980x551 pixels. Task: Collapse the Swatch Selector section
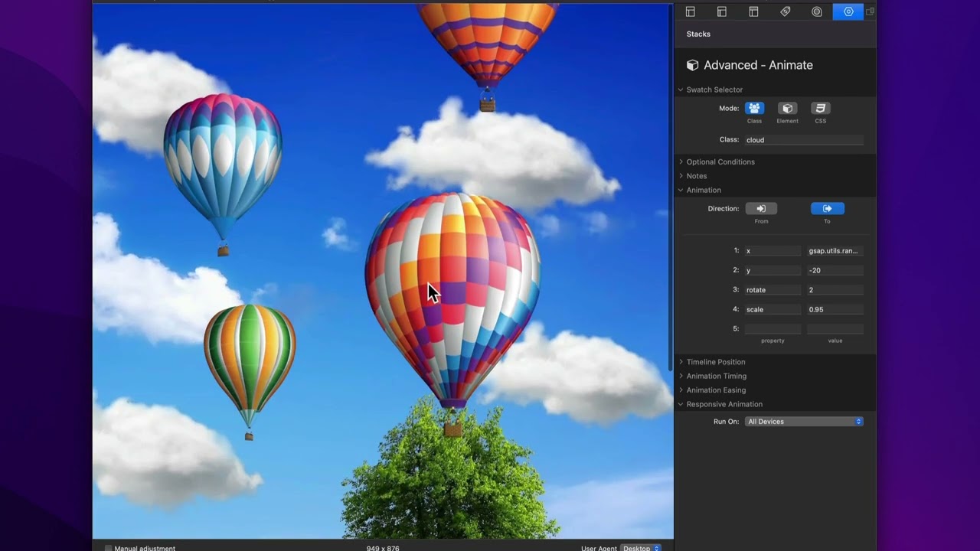coord(681,90)
